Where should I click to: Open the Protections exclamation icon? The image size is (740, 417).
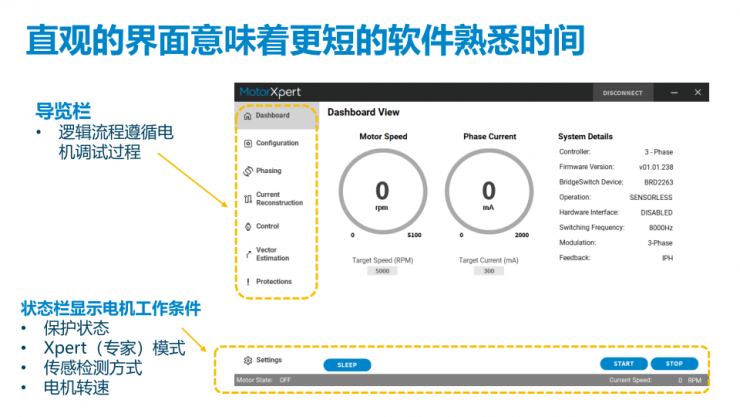[247, 282]
